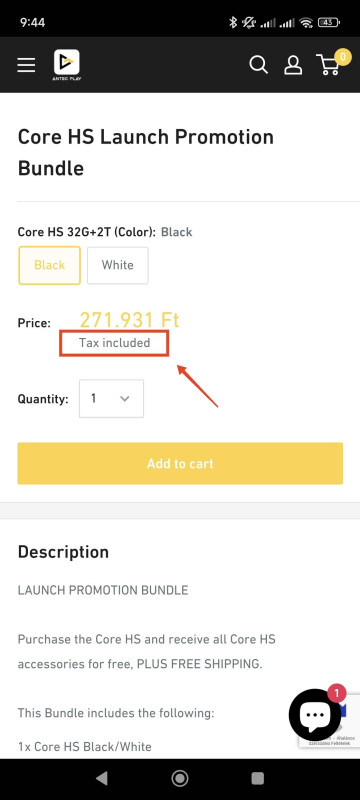Tap the Android back navigation button
The image size is (360, 800).
click(102, 778)
